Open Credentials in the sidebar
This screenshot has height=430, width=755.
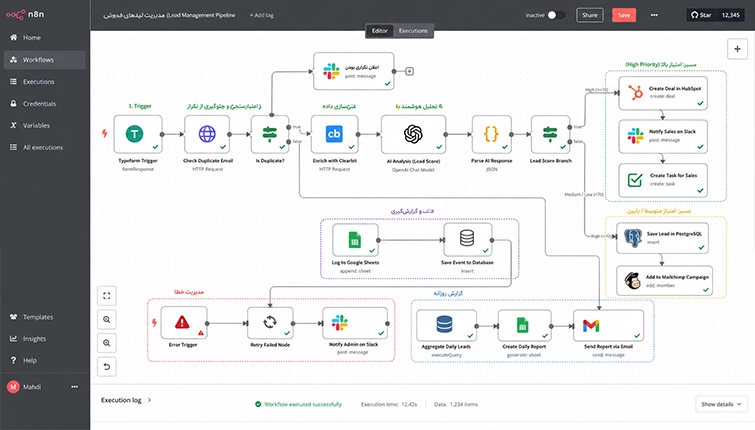39,104
